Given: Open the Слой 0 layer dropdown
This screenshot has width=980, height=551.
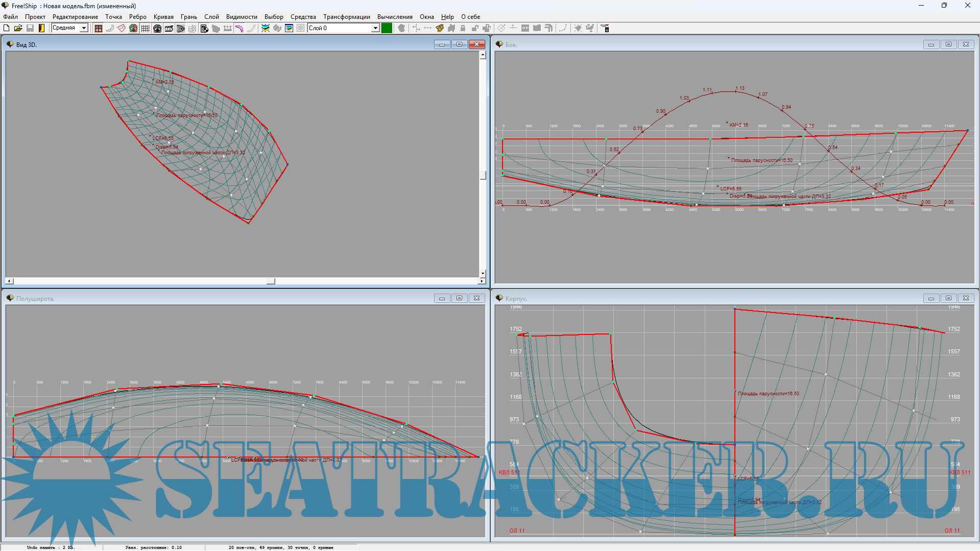Looking at the screenshot, I should [375, 28].
